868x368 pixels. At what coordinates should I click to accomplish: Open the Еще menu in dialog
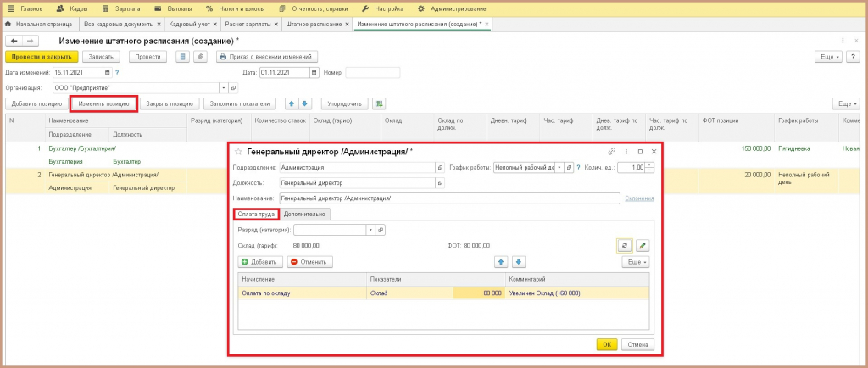click(635, 262)
